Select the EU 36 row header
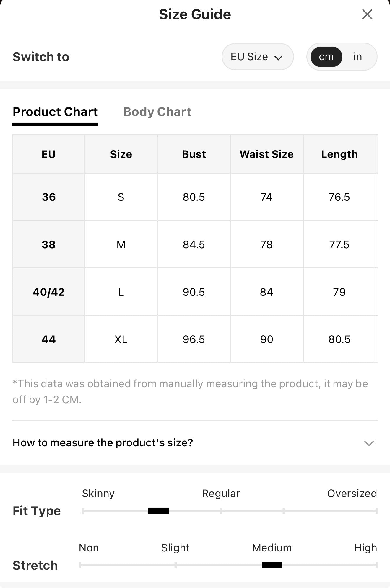The height and width of the screenshot is (588, 390). tap(49, 197)
